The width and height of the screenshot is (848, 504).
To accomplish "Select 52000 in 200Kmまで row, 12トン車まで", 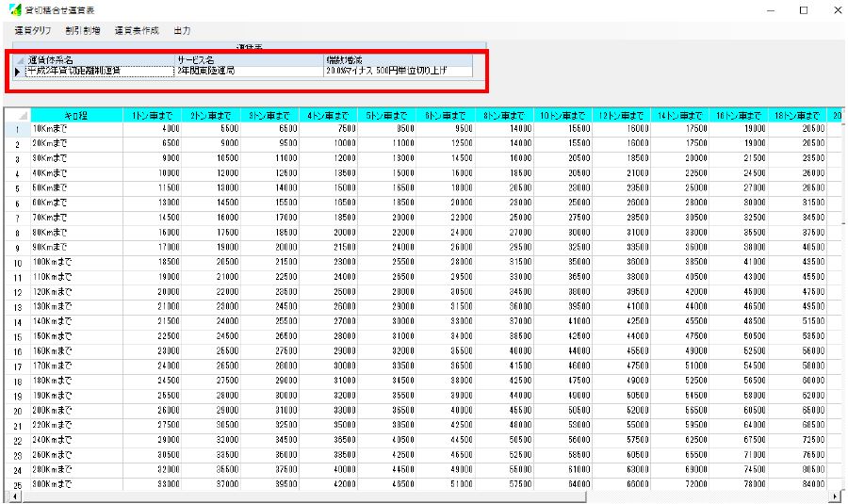I will (x=622, y=411).
